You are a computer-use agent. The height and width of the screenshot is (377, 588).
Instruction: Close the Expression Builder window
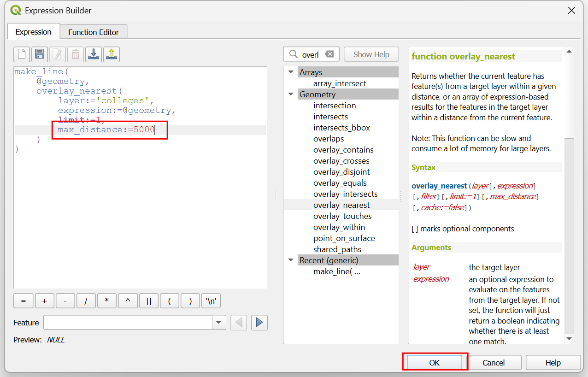[571, 11]
